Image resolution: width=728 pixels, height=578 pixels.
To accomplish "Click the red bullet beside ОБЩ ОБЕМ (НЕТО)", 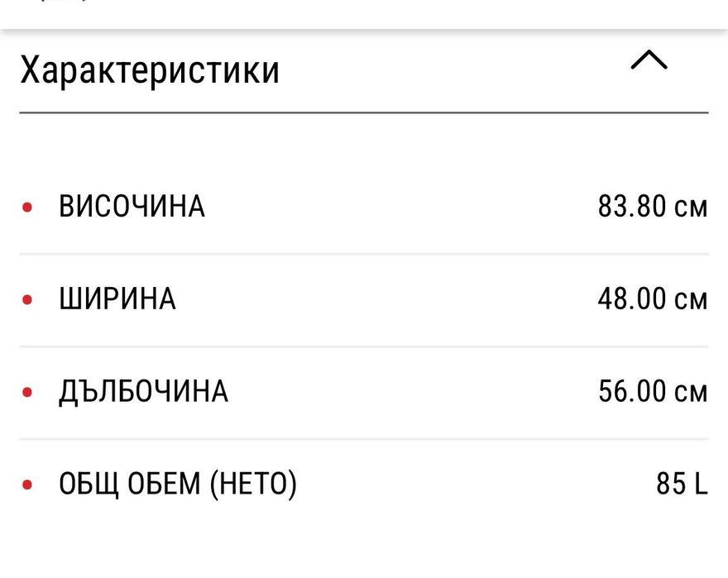I will click(x=27, y=485).
